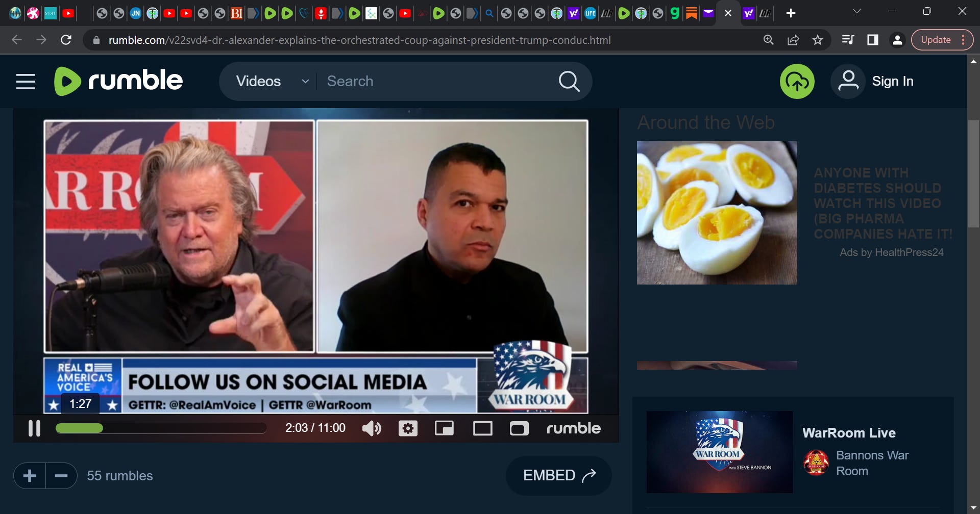Pause the video playback
Viewport: 980px width, 514px height.
point(34,428)
